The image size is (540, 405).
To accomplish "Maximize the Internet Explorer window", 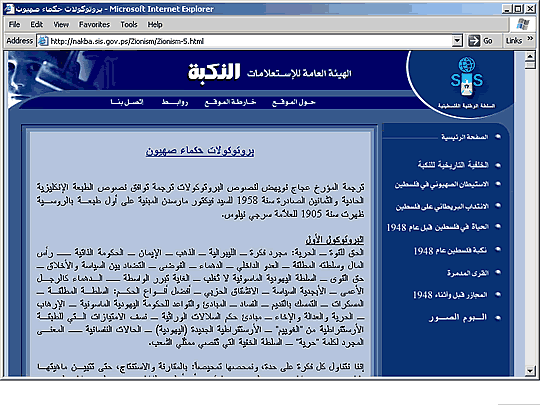I will [518, 9].
